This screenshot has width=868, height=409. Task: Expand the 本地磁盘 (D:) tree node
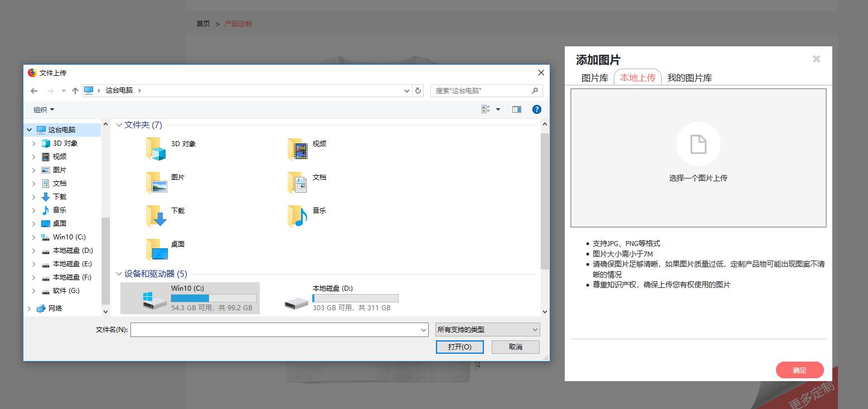point(34,251)
